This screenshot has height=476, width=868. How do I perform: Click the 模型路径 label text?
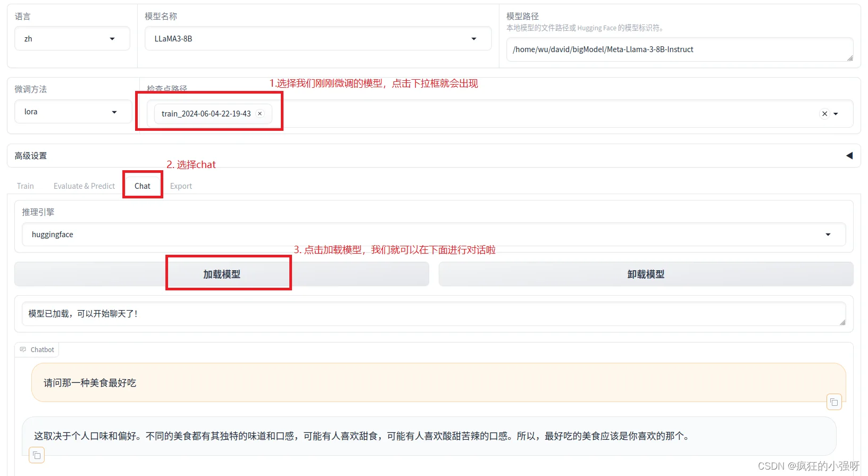tap(522, 16)
